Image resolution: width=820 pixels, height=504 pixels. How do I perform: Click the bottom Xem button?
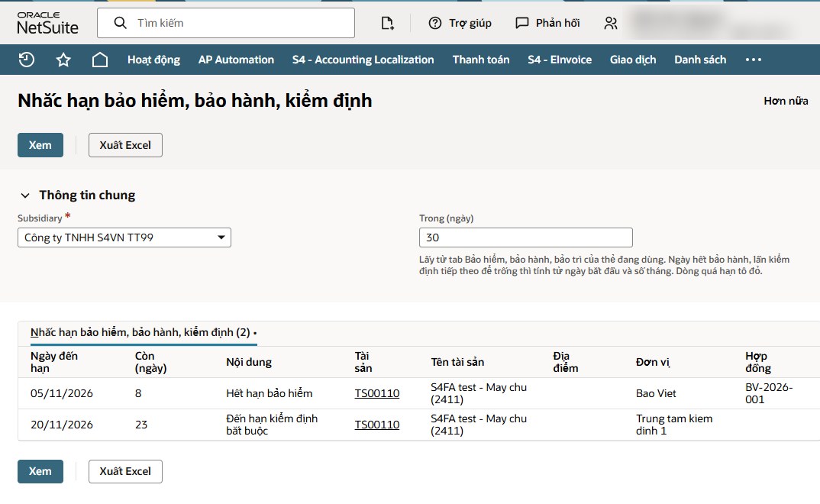pos(40,471)
